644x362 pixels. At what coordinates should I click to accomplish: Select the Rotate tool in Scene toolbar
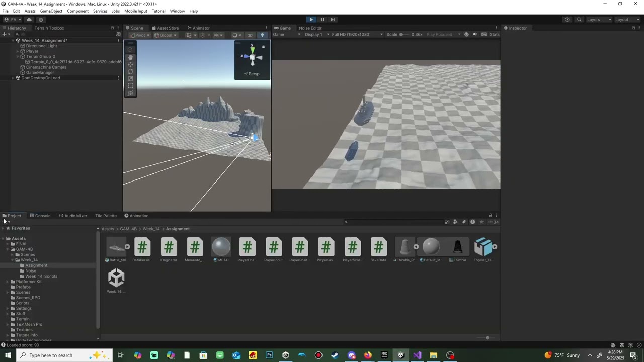click(x=130, y=71)
